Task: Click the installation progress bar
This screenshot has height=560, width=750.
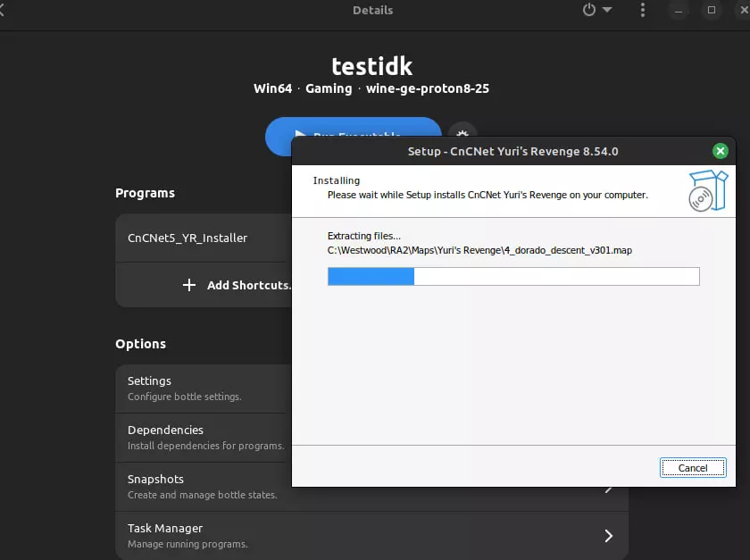Action: (x=513, y=276)
